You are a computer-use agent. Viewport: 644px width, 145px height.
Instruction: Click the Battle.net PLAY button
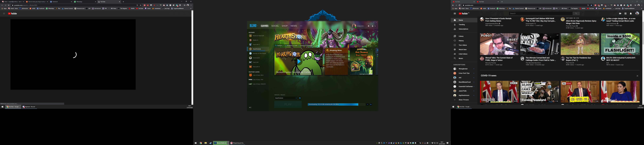click(288, 105)
